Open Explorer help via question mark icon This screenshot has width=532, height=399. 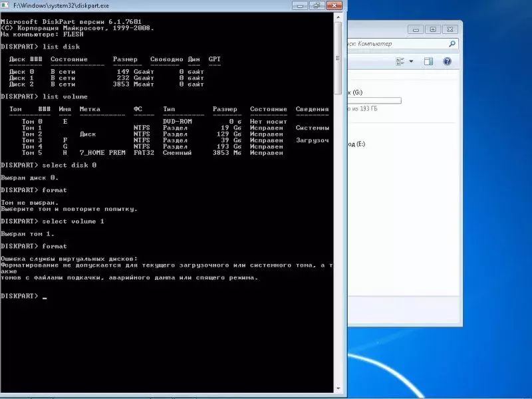447,61
